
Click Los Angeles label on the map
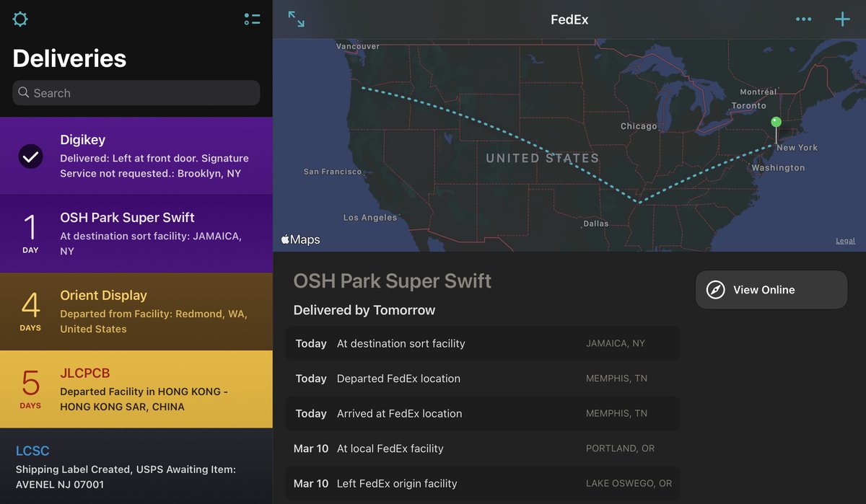[x=370, y=217]
